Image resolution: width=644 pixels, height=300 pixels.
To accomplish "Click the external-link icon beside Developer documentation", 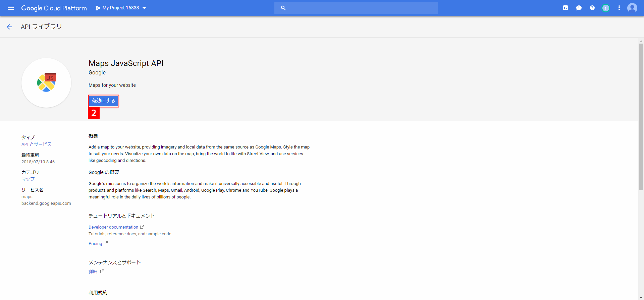I will [142, 227].
